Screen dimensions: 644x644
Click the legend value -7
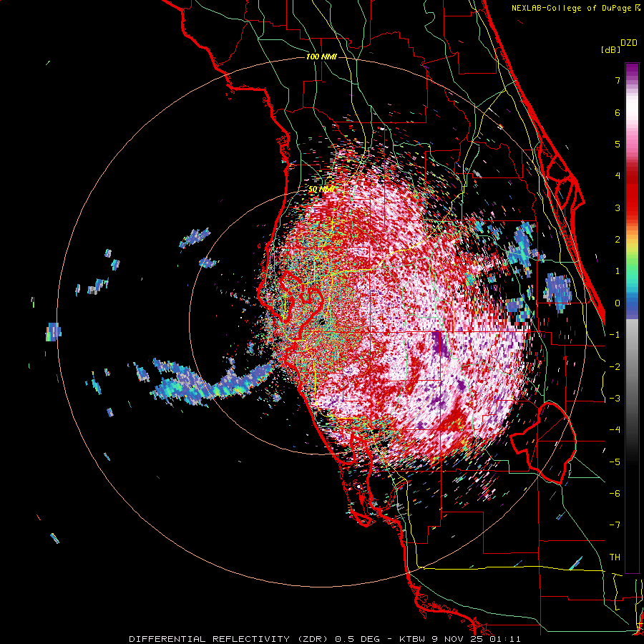(615, 525)
